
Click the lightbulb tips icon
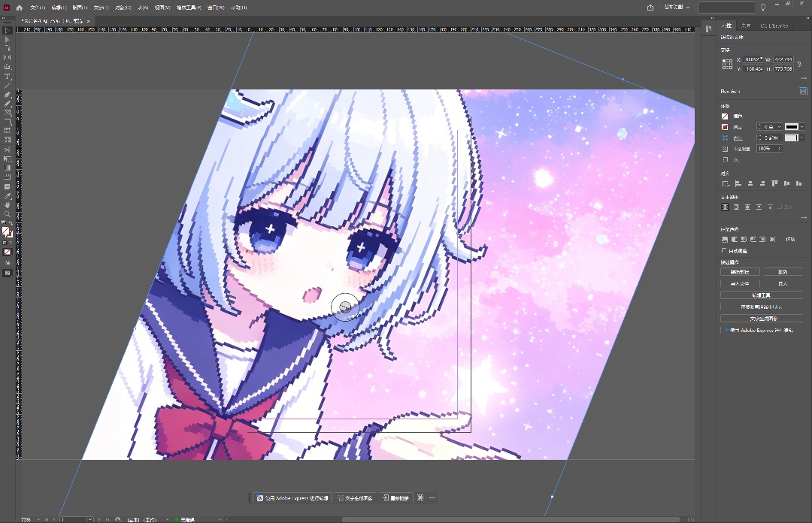coord(763,8)
